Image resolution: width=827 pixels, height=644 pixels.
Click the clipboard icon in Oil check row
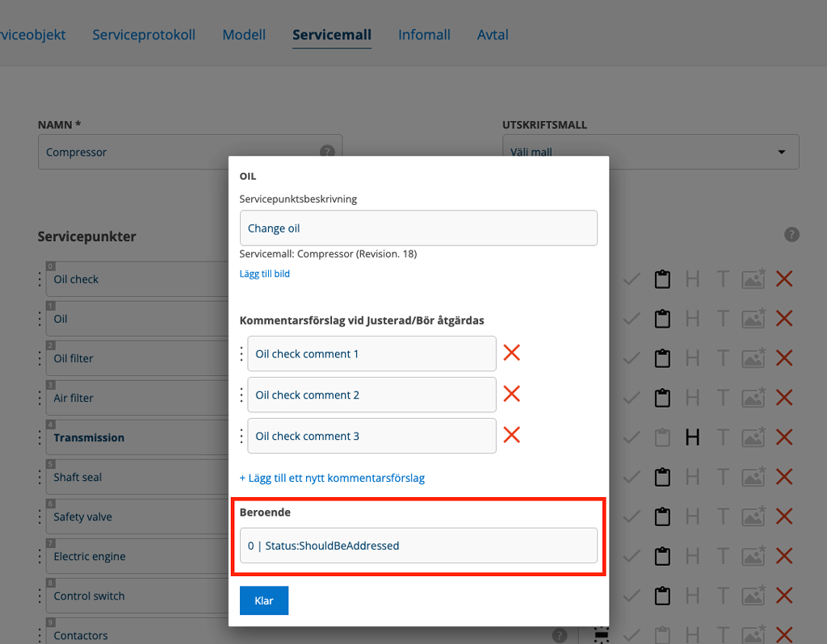point(662,279)
